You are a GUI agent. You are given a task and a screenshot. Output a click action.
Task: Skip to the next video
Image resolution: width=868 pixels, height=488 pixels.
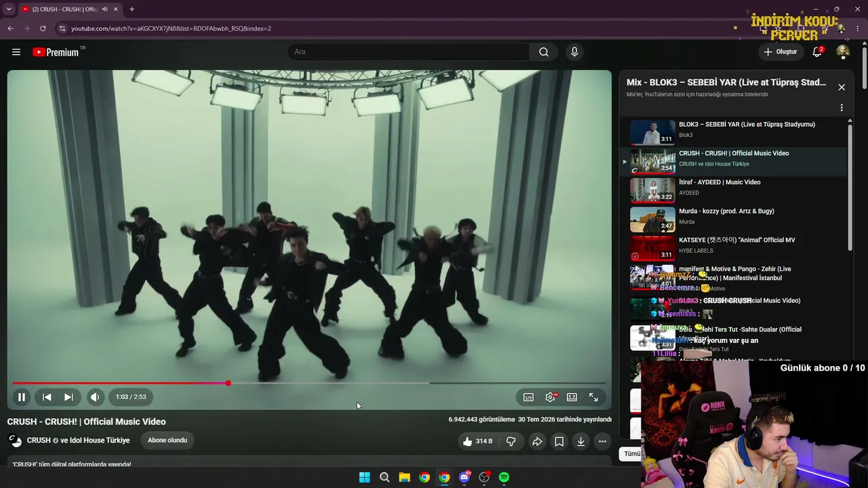pyautogui.click(x=68, y=397)
